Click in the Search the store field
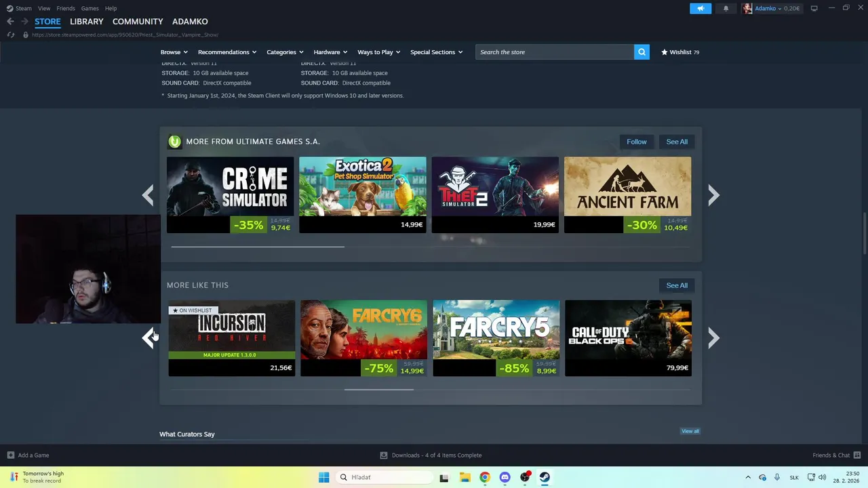This screenshot has height=488, width=868. pos(555,52)
